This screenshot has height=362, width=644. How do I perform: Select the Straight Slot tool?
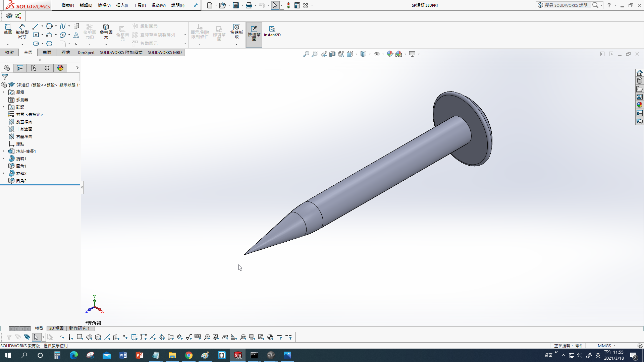pos(36,44)
